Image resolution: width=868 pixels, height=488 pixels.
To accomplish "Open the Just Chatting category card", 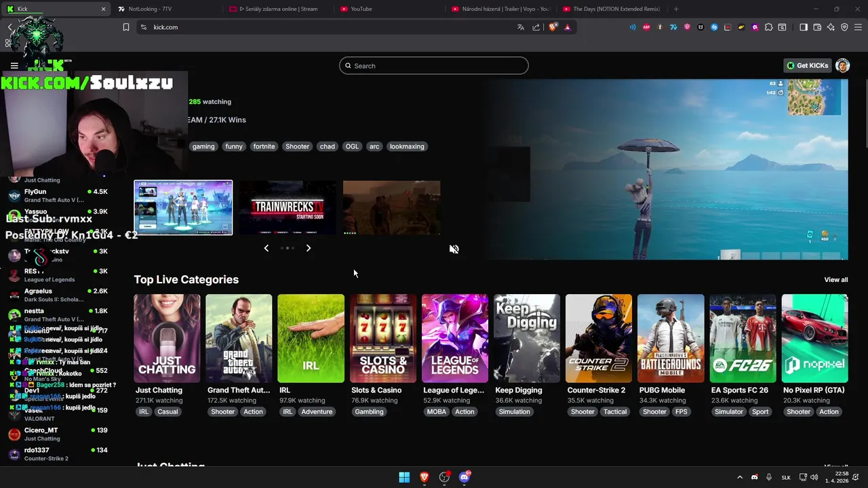I will click(x=167, y=338).
